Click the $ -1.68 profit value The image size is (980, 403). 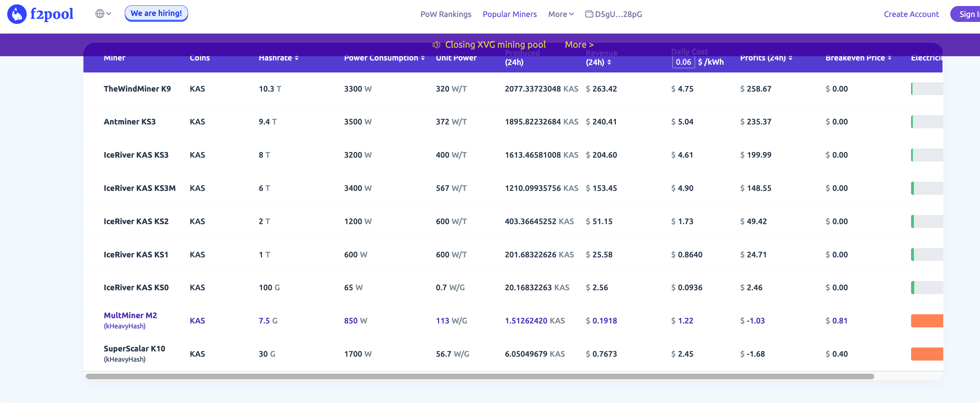coord(752,354)
